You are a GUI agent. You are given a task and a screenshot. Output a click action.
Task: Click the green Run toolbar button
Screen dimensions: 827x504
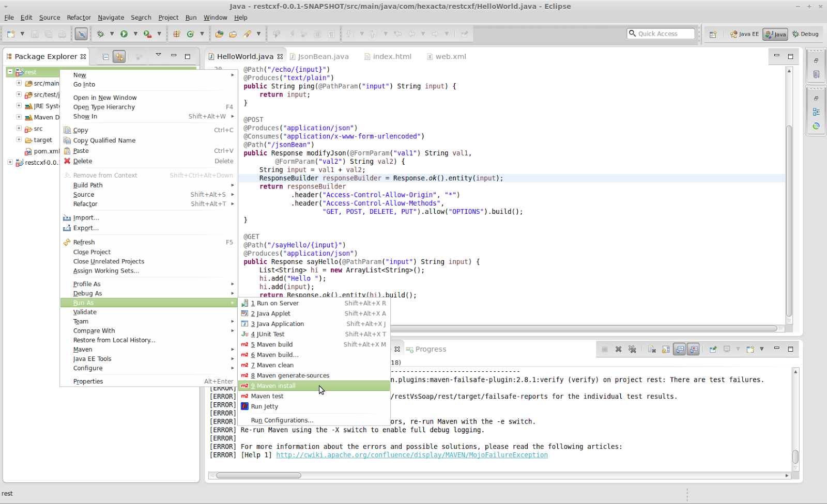(124, 34)
